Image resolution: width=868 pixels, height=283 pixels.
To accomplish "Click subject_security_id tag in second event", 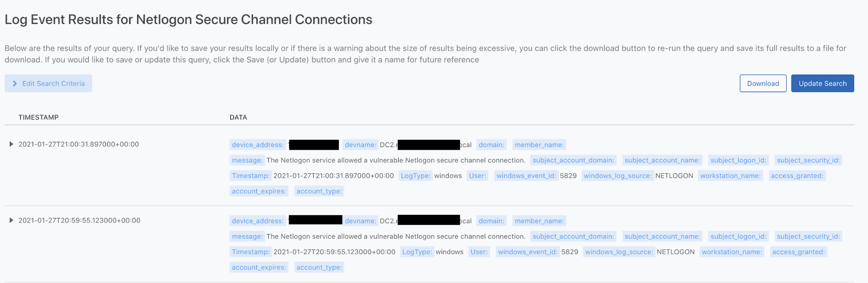I will 808,237.
